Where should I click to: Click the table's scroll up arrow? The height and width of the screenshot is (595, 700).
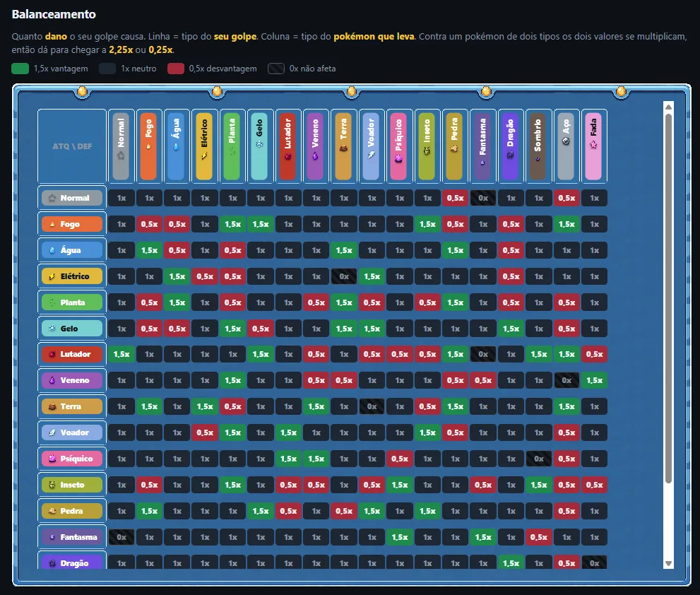(x=668, y=107)
